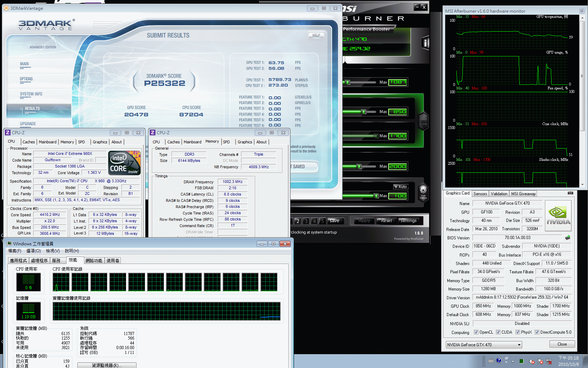Click the language bar options icon

point(506,363)
